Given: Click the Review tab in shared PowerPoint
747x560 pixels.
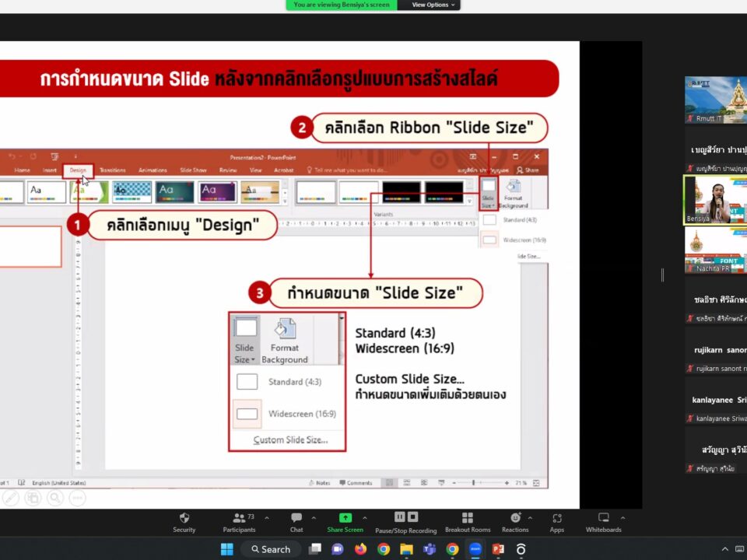Looking at the screenshot, I should click(x=228, y=170).
